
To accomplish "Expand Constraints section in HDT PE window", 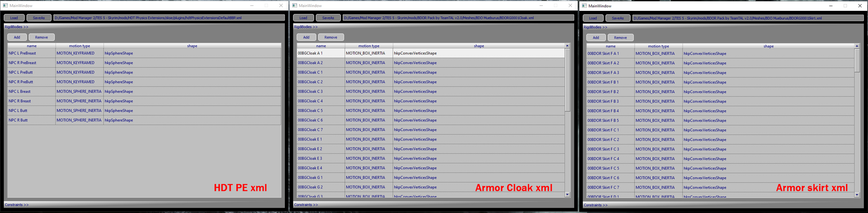I will pyautogui.click(x=16, y=205).
